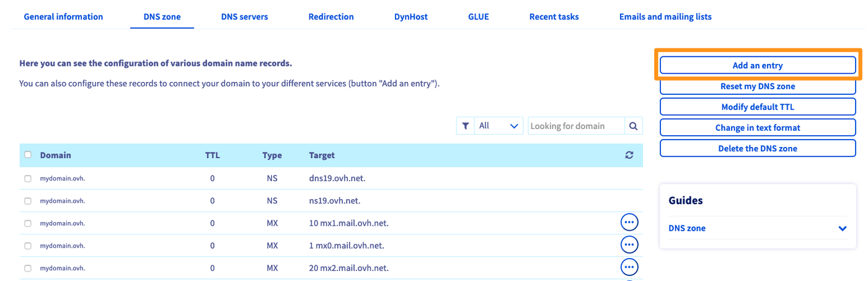Click the magnifier search icon
Screen dimensions: 868x281
(x=633, y=126)
